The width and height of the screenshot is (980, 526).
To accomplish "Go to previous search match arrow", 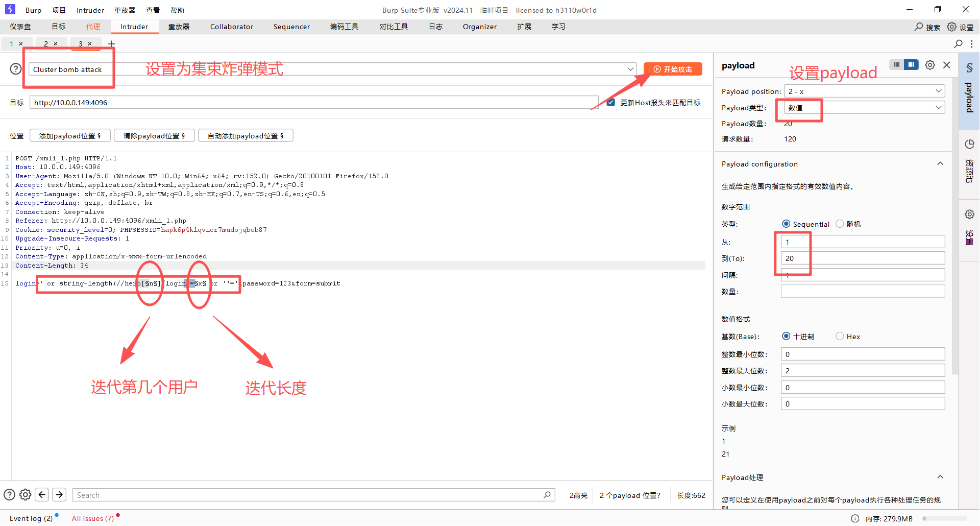I will [x=42, y=494].
